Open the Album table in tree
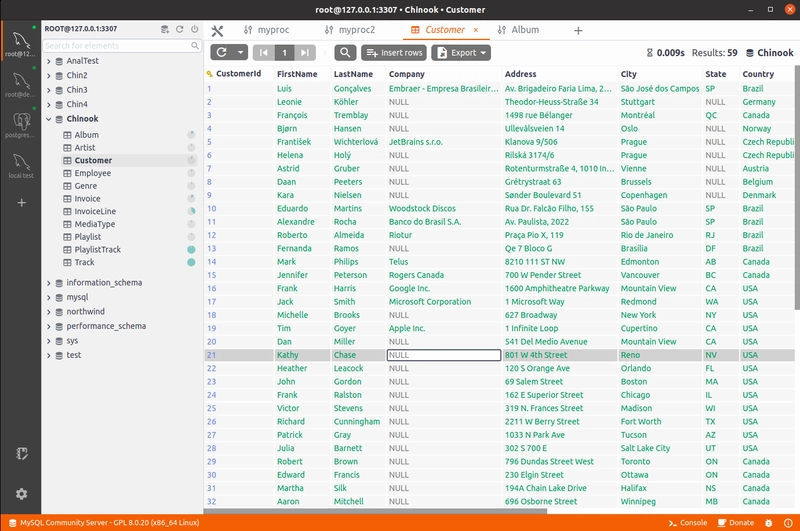 (x=86, y=135)
